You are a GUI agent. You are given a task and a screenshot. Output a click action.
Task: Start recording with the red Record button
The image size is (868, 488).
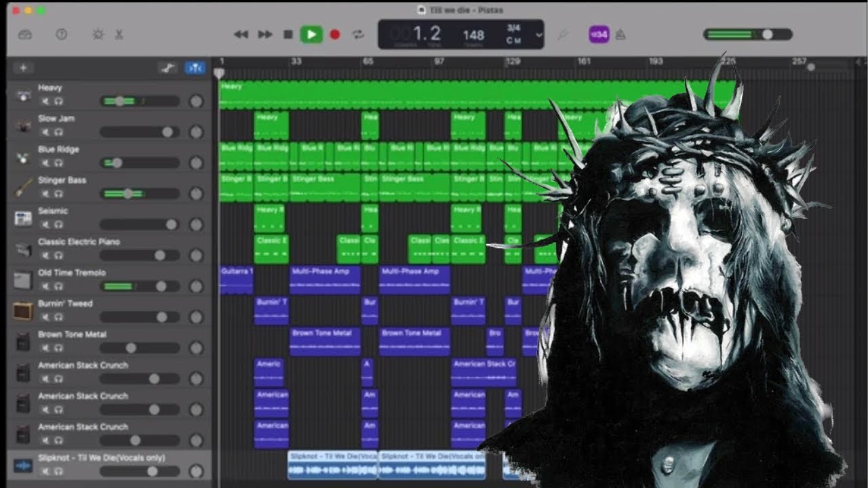click(334, 35)
